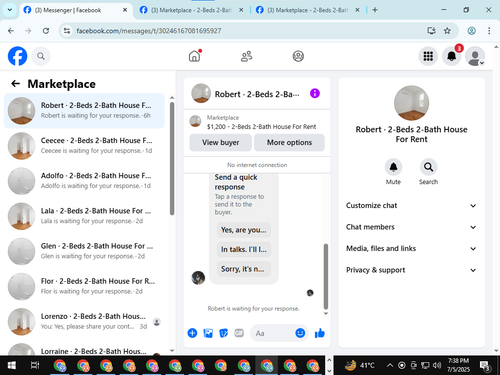Open the notifications bell
The width and height of the screenshot is (500, 375).
pos(451,56)
